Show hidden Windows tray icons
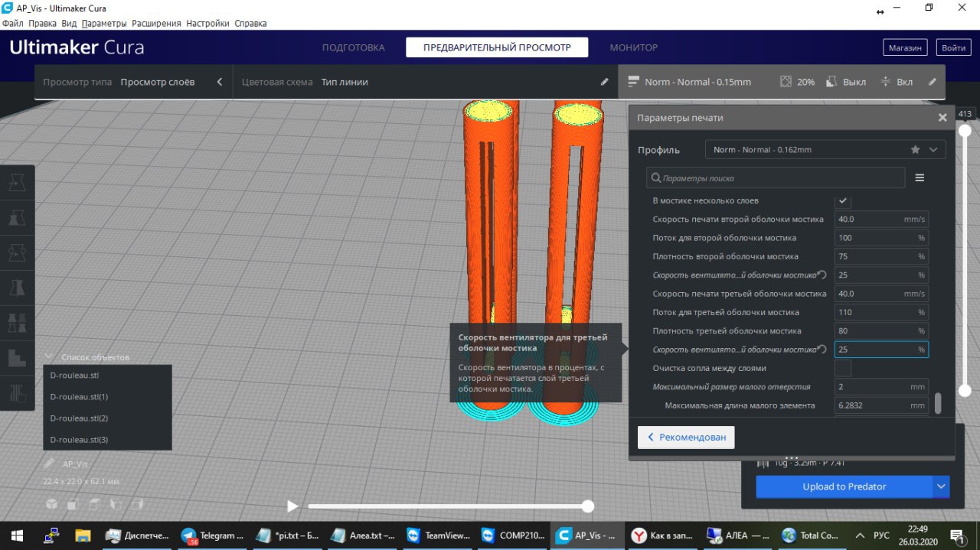 860,535
